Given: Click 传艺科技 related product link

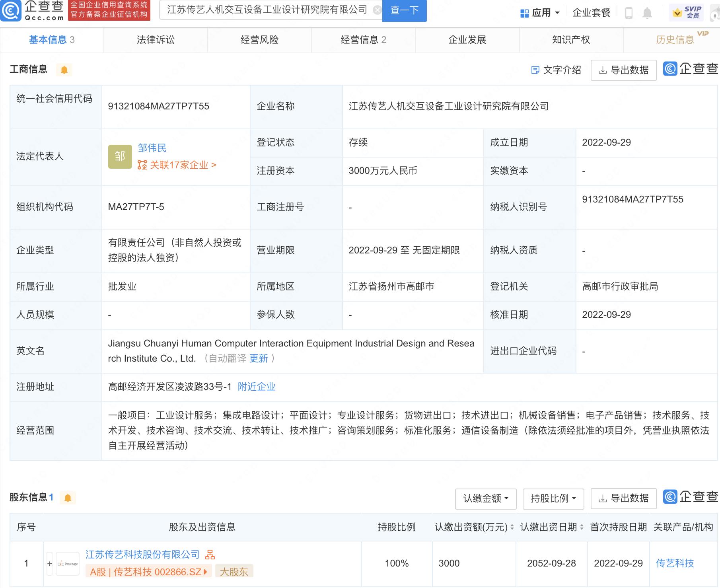Looking at the screenshot, I should [x=675, y=563].
